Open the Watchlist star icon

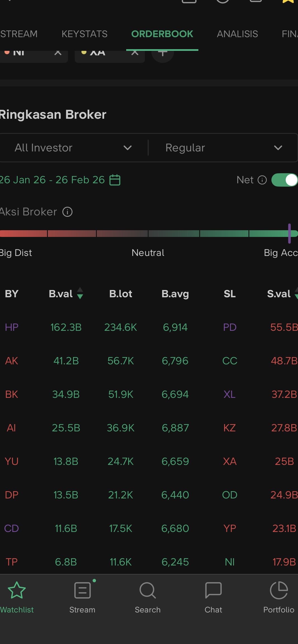pos(17,590)
